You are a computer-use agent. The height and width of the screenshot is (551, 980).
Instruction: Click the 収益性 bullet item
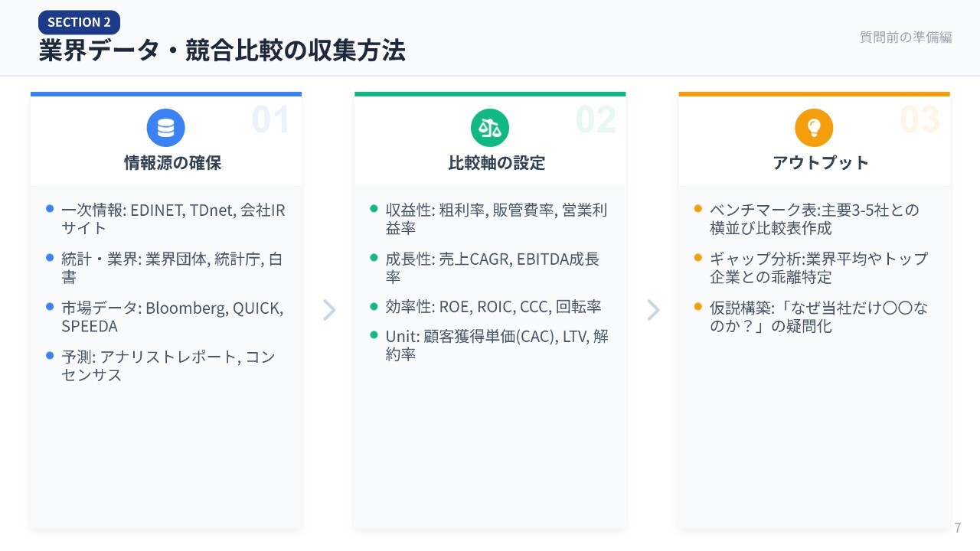496,219
